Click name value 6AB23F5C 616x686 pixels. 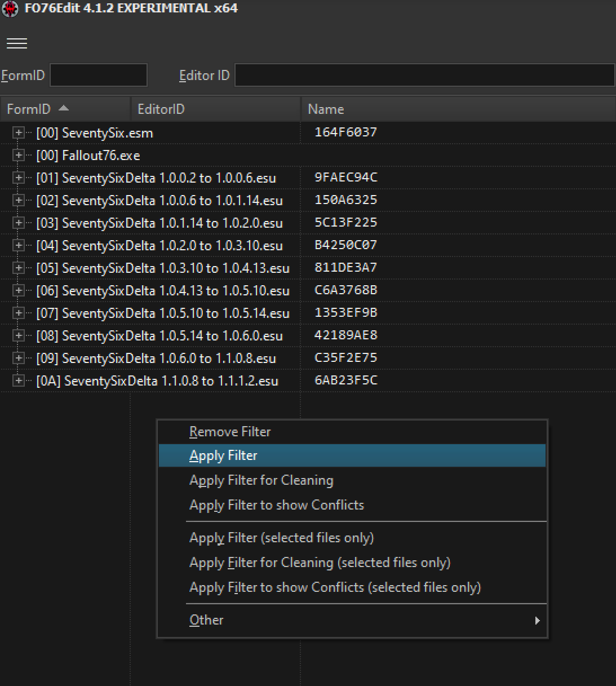(345, 380)
